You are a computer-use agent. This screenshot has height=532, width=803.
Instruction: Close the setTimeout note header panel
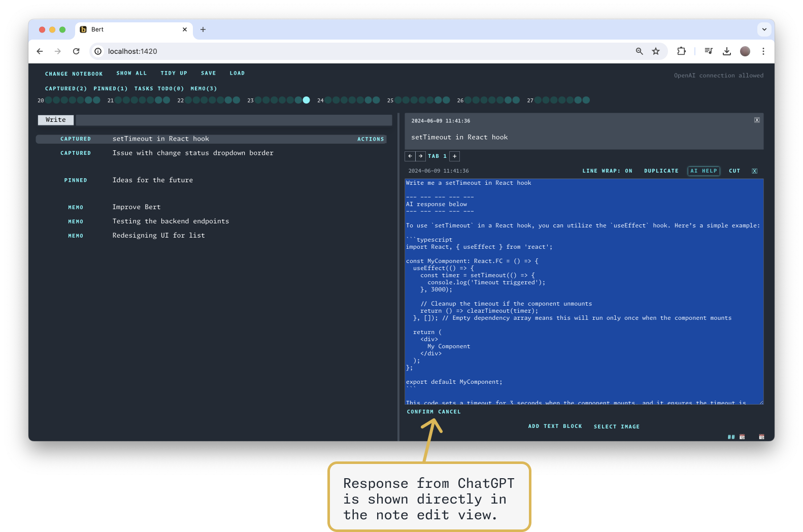757,120
